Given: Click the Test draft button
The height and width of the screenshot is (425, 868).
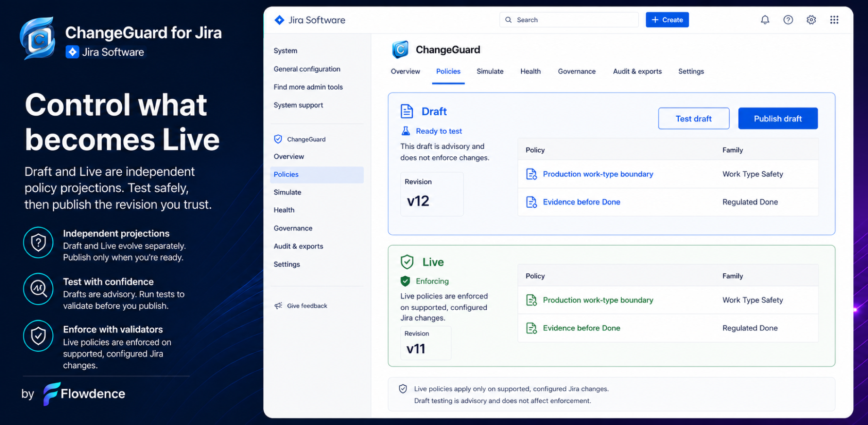Looking at the screenshot, I should point(693,119).
